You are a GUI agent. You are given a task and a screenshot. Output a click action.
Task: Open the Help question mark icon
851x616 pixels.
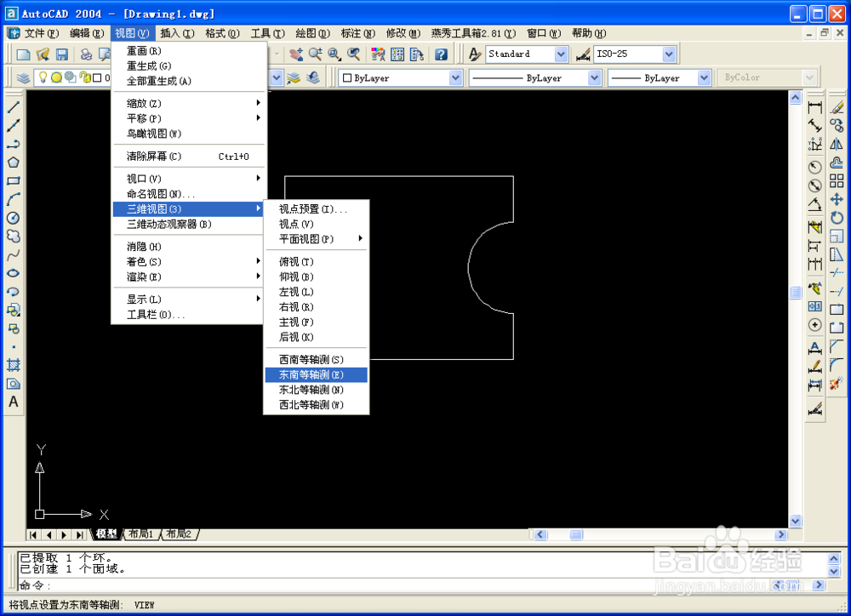coord(441,54)
